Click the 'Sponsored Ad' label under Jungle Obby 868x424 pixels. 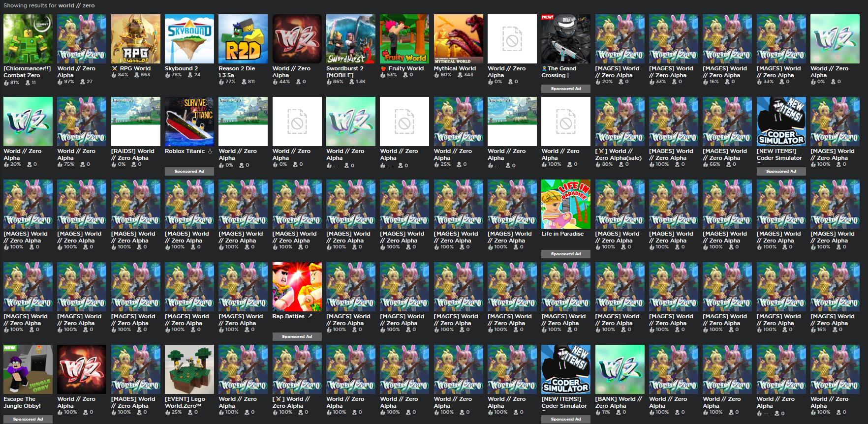click(x=28, y=419)
